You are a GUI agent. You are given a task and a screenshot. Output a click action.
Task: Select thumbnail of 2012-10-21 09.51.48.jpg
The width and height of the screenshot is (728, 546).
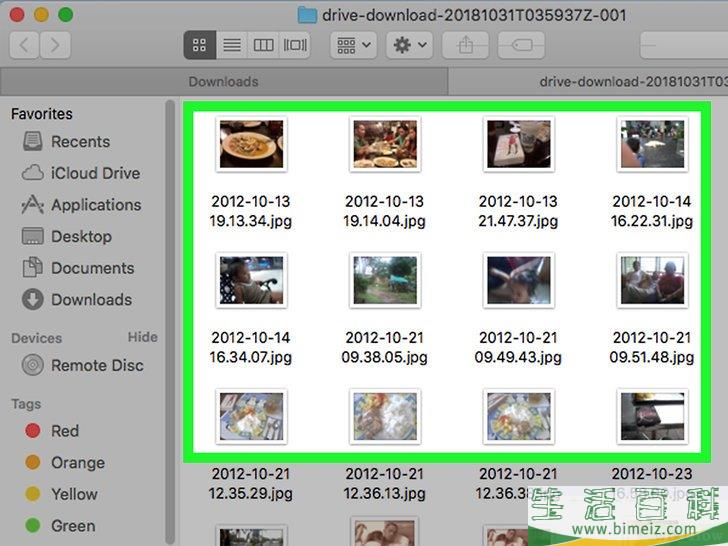click(652, 280)
